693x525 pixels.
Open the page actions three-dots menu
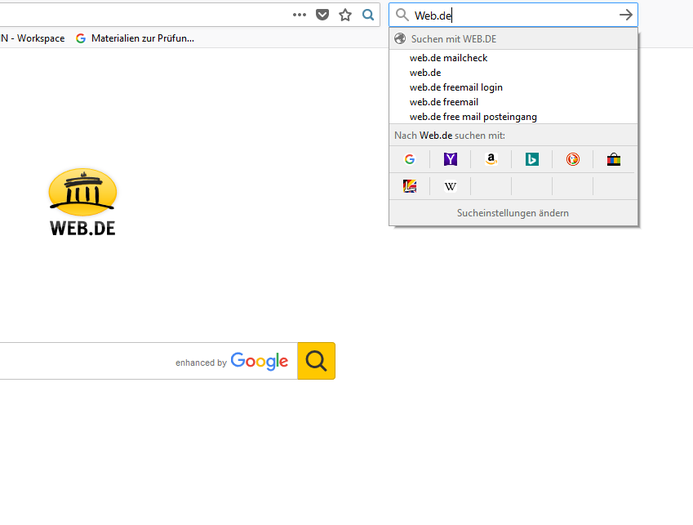pos(299,15)
